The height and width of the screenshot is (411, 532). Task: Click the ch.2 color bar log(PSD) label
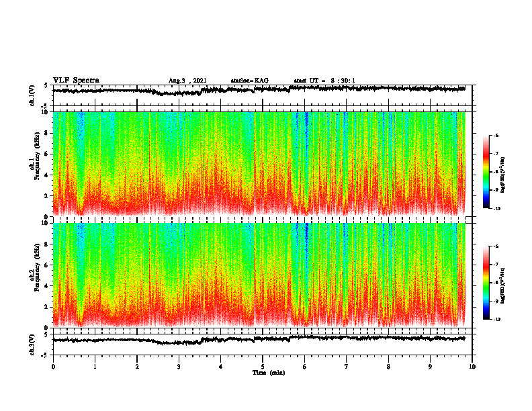tap(503, 285)
